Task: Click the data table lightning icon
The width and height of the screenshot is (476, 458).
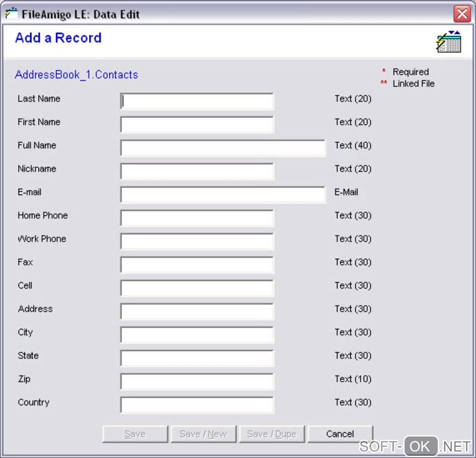Action: pos(448,42)
